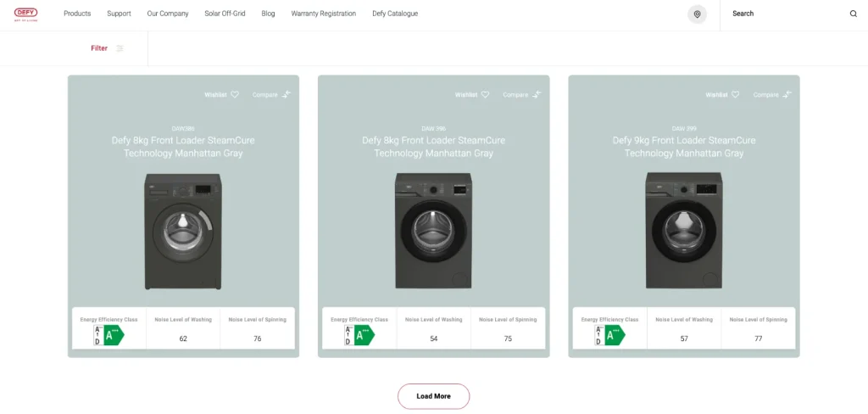868x414 pixels.
Task: Open DAW 396 washing machine image
Action: point(433,231)
